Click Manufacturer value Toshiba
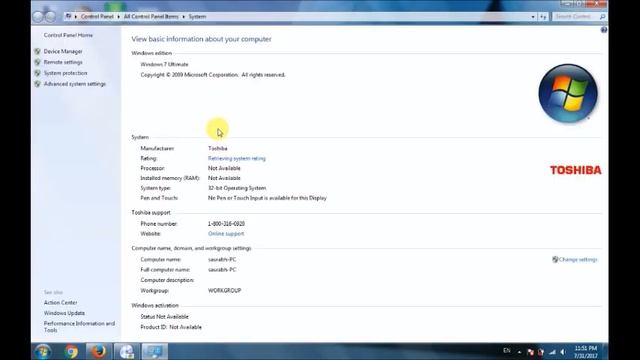 218,149
